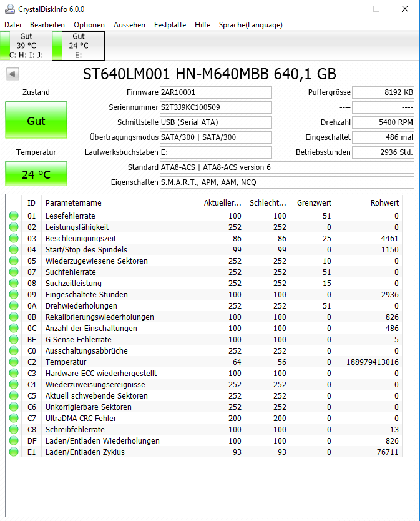
Task: Open the Aussehen menu
Action: pos(129,25)
